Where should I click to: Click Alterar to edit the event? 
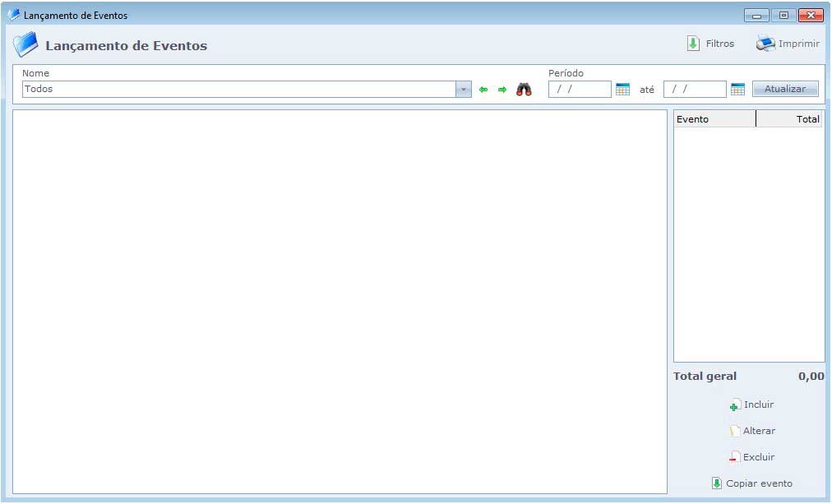click(x=751, y=431)
